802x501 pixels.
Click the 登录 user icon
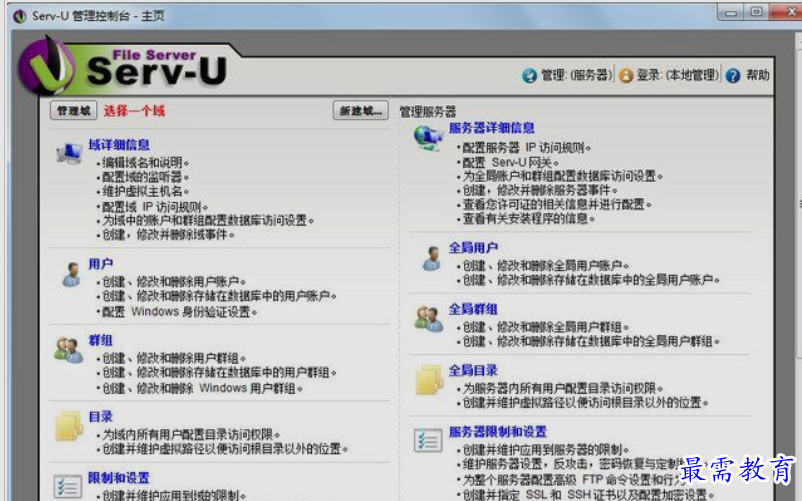point(626,76)
